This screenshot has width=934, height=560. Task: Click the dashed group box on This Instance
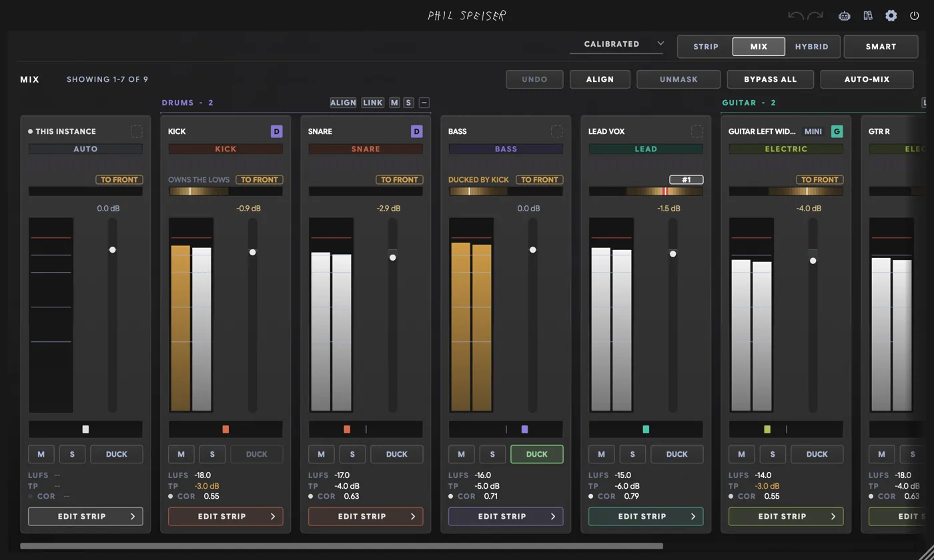coord(137,131)
